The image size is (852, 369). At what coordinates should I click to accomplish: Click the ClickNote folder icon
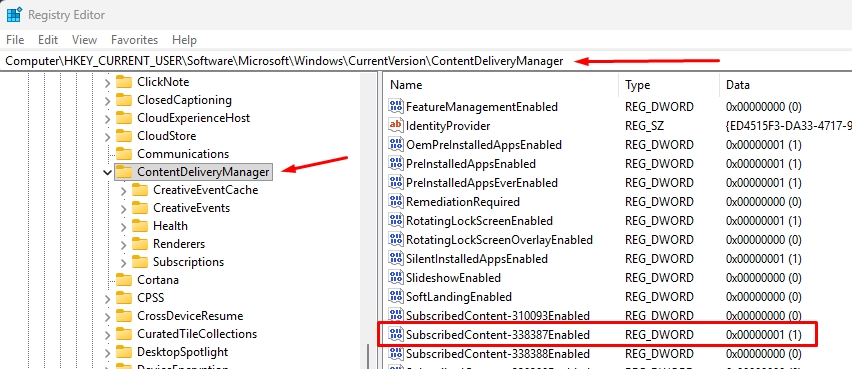click(124, 82)
